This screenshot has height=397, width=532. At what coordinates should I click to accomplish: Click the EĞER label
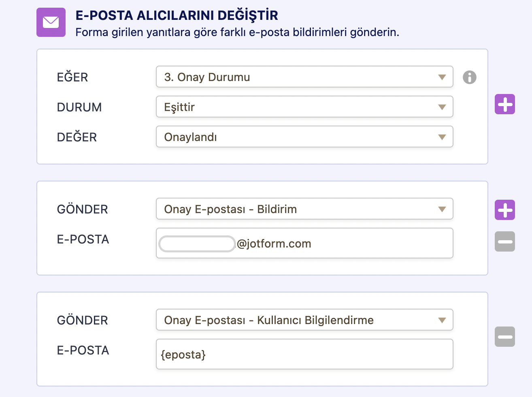tap(72, 77)
